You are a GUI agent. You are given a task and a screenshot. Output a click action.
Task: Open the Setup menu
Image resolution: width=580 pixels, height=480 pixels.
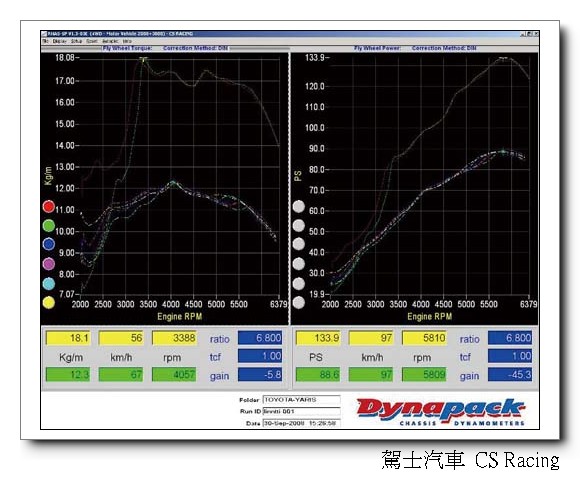click(x=76, y=41)
